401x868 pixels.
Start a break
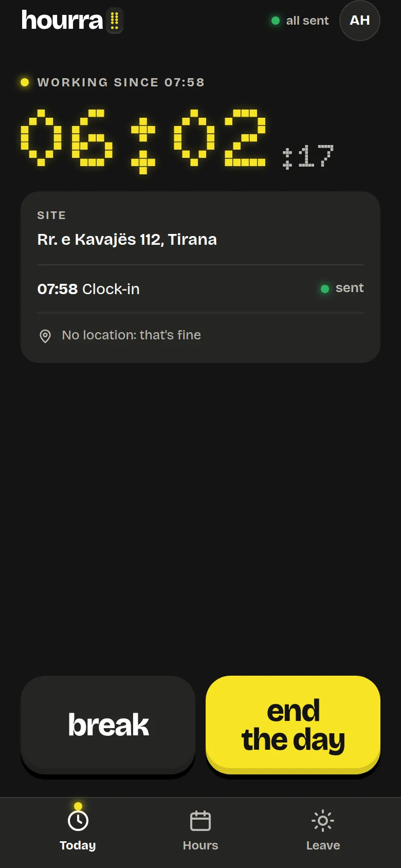point(108,725)
